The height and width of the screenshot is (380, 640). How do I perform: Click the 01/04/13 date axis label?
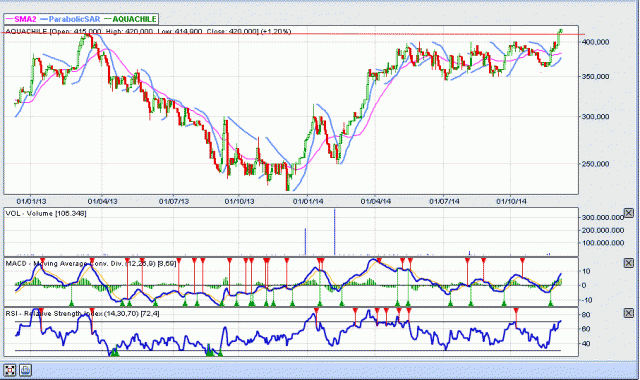tap(102, 201)
